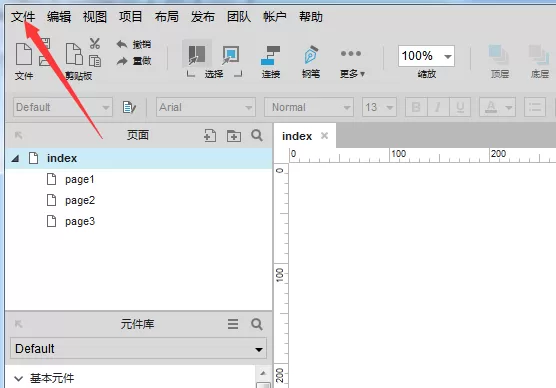Click the pop-out icon of 页面 panel
The width and height of the screenshot is (556, 388).
tap(18, 135)
